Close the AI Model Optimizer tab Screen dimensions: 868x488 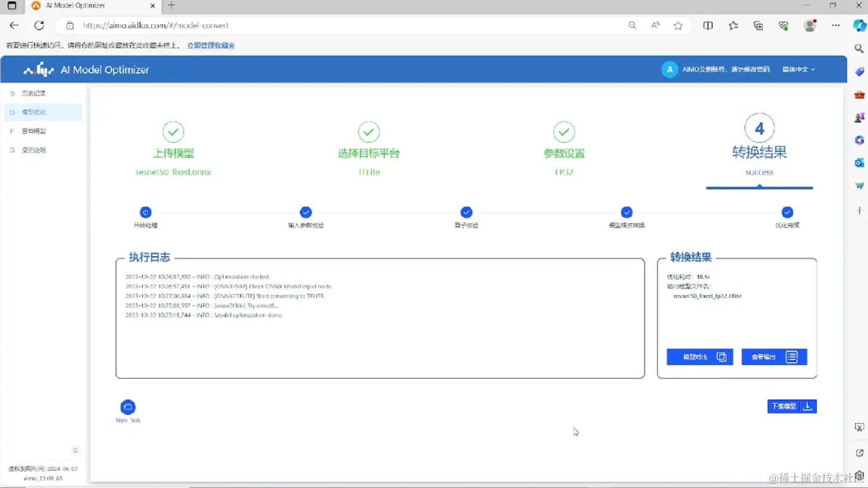[152, 5]
